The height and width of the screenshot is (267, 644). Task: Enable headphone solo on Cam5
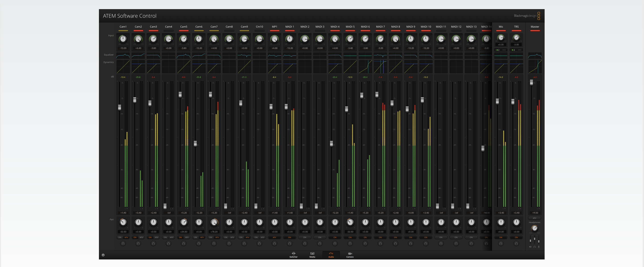coord(183,244)
